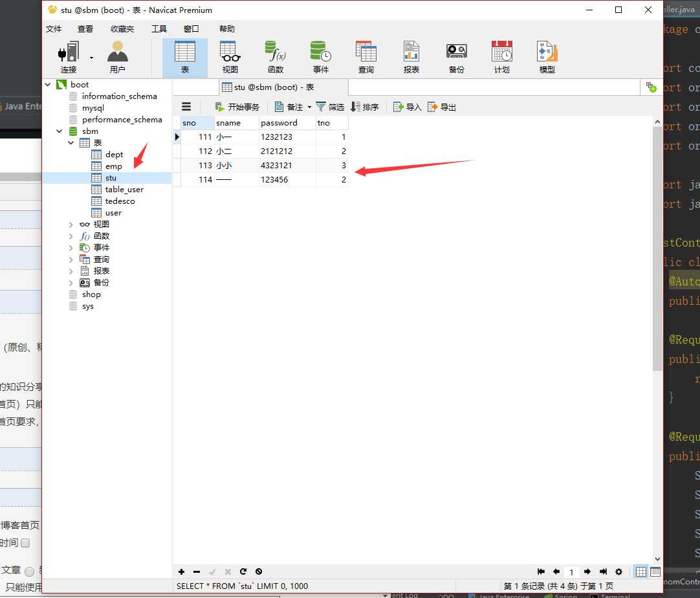
Task: Collapse the boot connection node
Action: click(48, 84)
